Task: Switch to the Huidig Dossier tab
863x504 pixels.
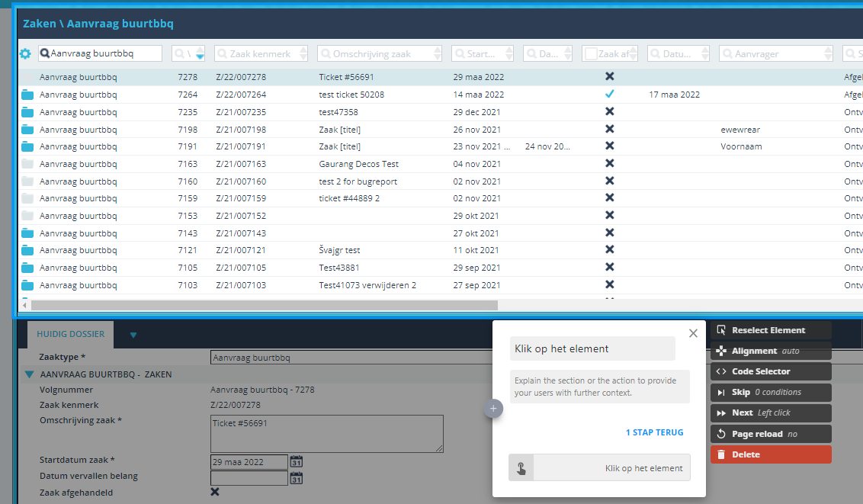Action: [x=70, y=334]
